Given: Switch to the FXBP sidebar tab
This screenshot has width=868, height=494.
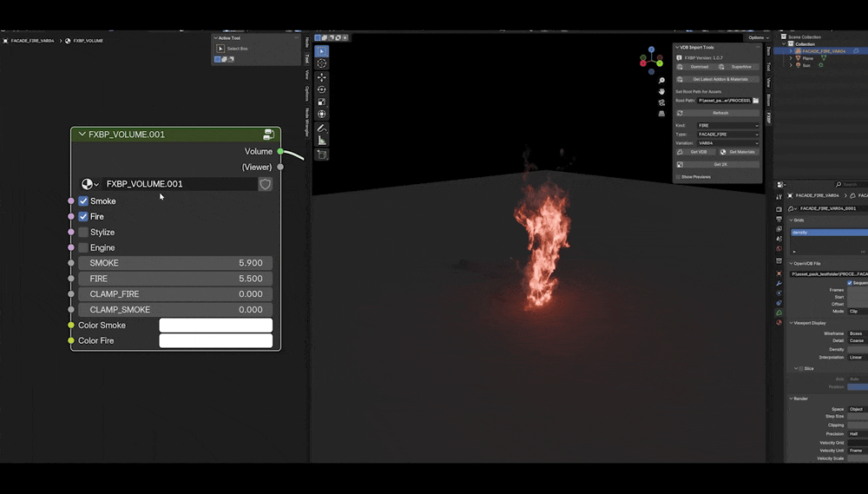Looking at the screenshot, I should (x=768, y=118).
